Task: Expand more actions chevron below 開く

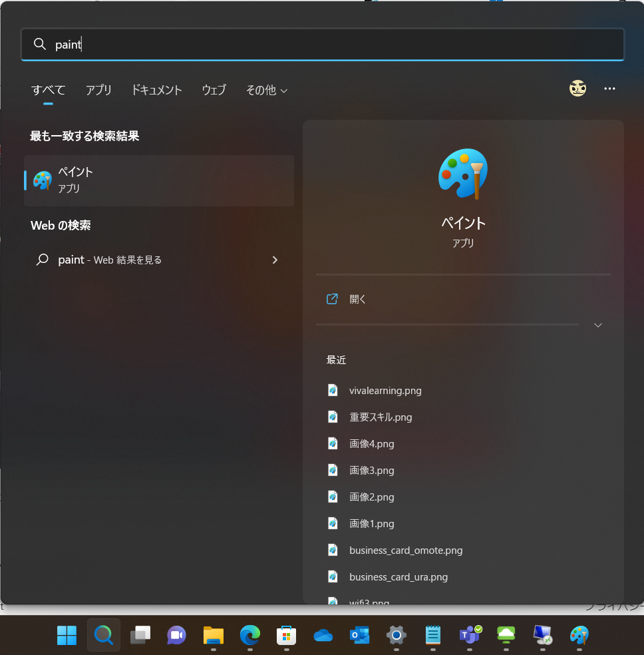Action: click(x=597, y=325)
